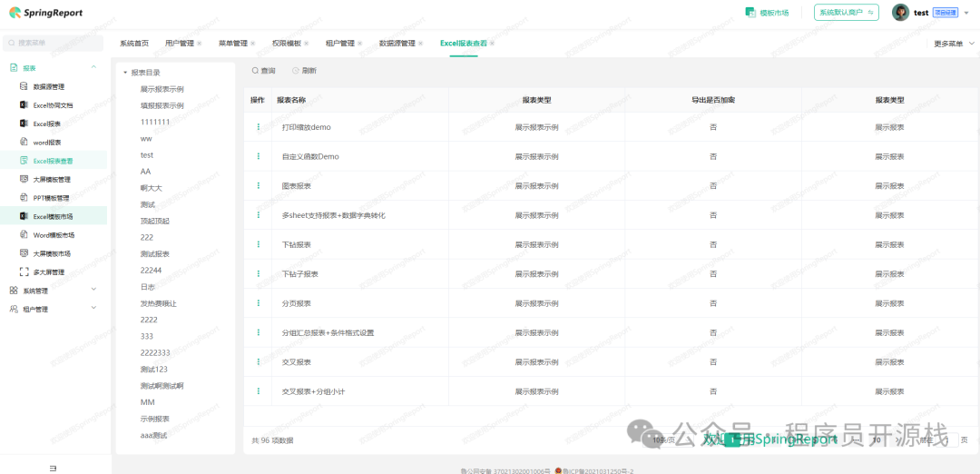Click the Excel报表查看 sidebar icon
This screenshot has width=980, height=474.
[24, 160]
